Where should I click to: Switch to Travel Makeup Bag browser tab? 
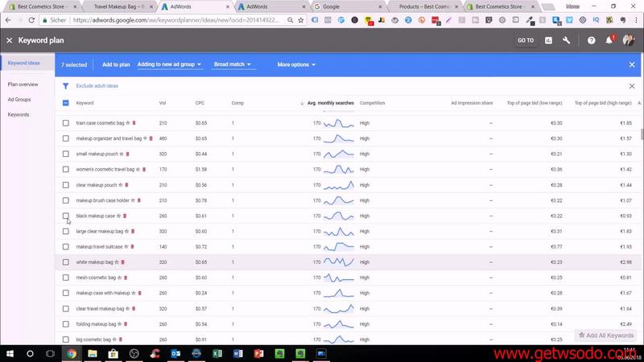[x=118, y=6]
